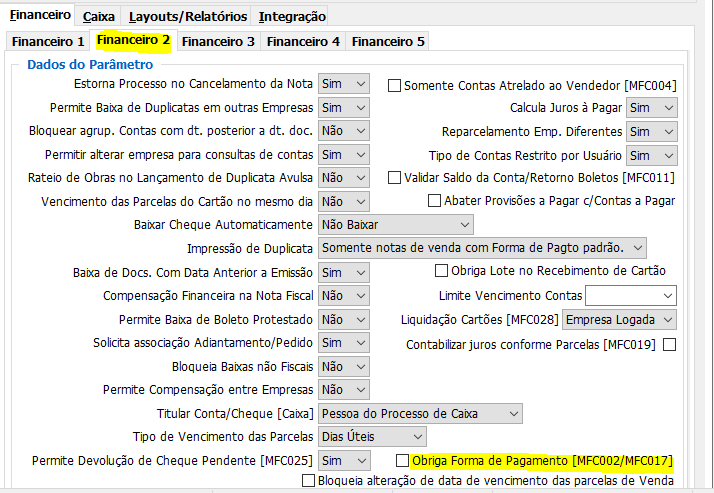Check Validar Saldo da Conta/Retorno Boletos
The image size is (714, 493).
point(394,178)
